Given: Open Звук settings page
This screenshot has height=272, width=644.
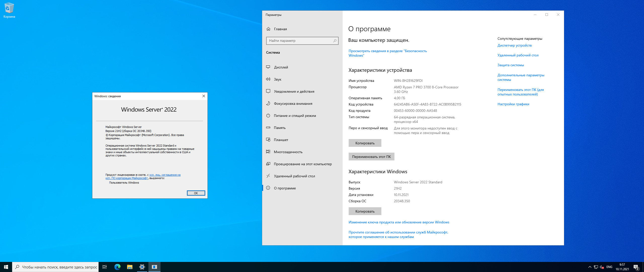Looking at the screenshot, I should point(302,79).
